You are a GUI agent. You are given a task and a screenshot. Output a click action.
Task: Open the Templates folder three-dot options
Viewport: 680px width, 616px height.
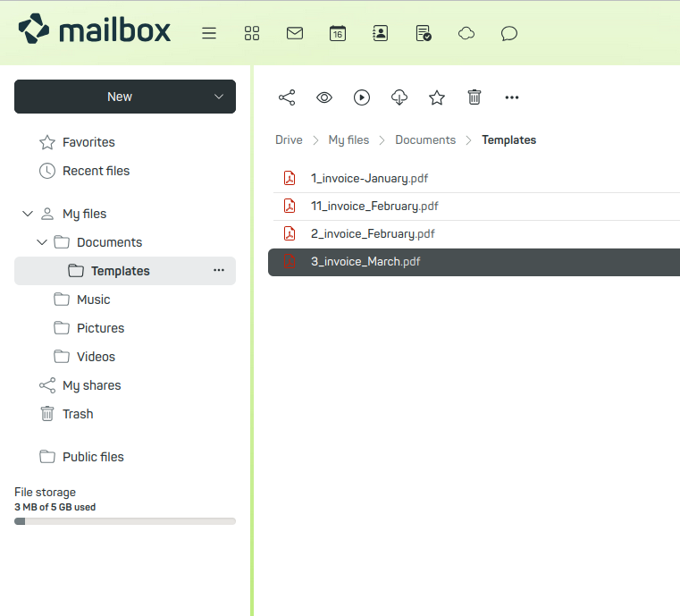(x=219, y=270)
